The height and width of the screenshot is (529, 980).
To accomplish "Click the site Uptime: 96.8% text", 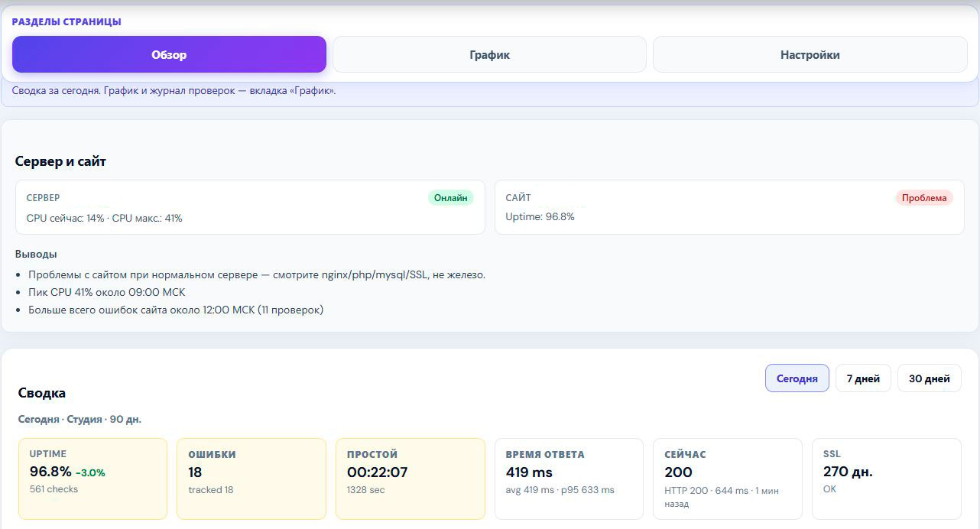I will 540,217.
